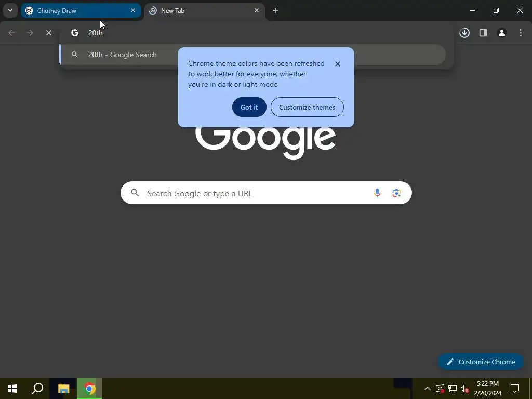Dismiss theme notice with the X icon
Viewport: 532px width, 399px height.
pyautogui.click(x=338, y=64)
